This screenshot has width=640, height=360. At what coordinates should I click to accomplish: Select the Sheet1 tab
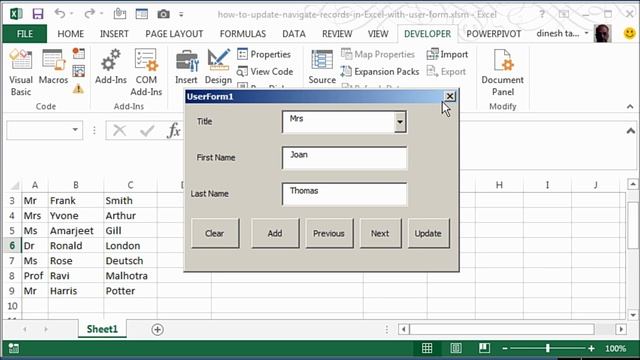(x=102, y=329)
